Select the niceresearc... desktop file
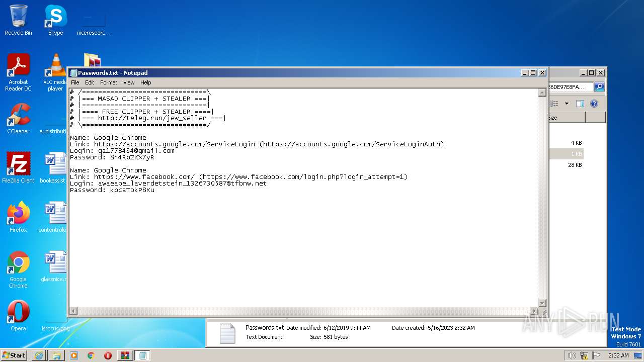Viewport: 644px width, 362px height. [x=94, y=24]
